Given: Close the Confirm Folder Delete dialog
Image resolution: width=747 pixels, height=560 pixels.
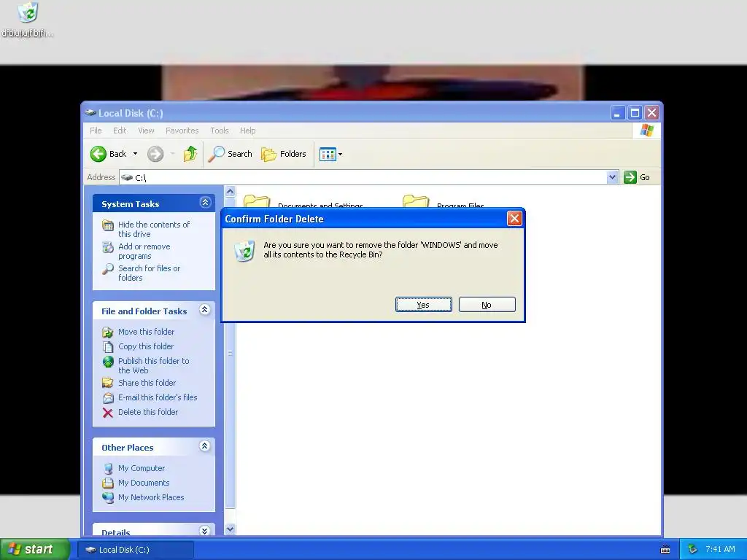Looking at the screenshot, I should click(514, 219).
